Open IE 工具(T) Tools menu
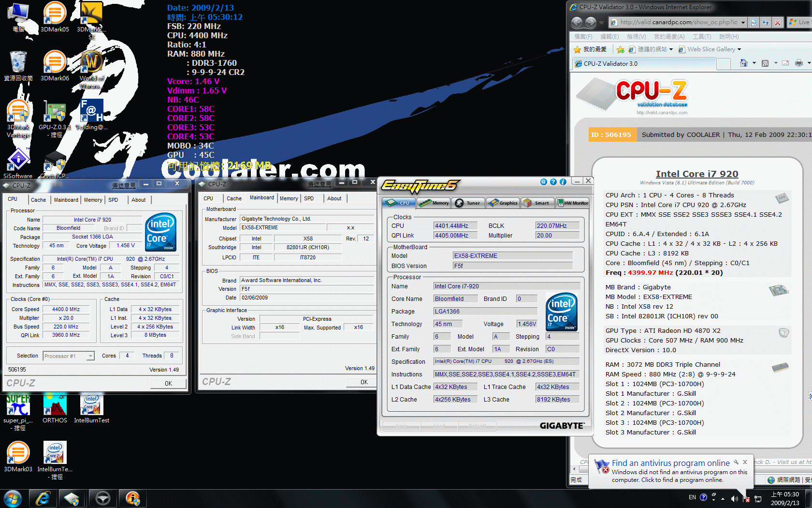Screen dimensions: 812x508 (702, 36)
